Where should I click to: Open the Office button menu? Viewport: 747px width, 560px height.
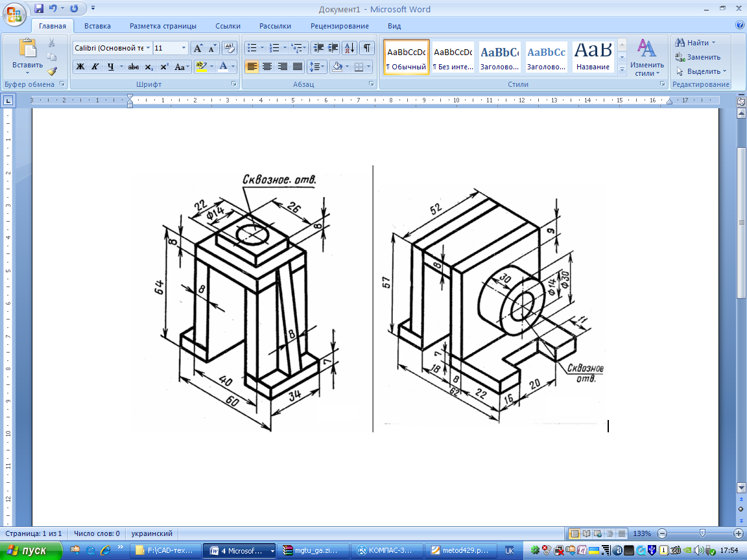coord(14,14)
